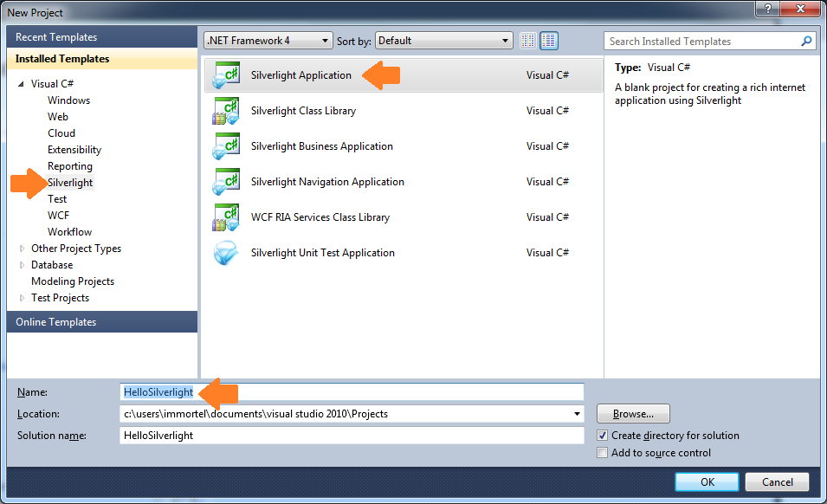Viewport: 827px width, 504px height.
Task: Switch to small icons view
Action: 528,41
